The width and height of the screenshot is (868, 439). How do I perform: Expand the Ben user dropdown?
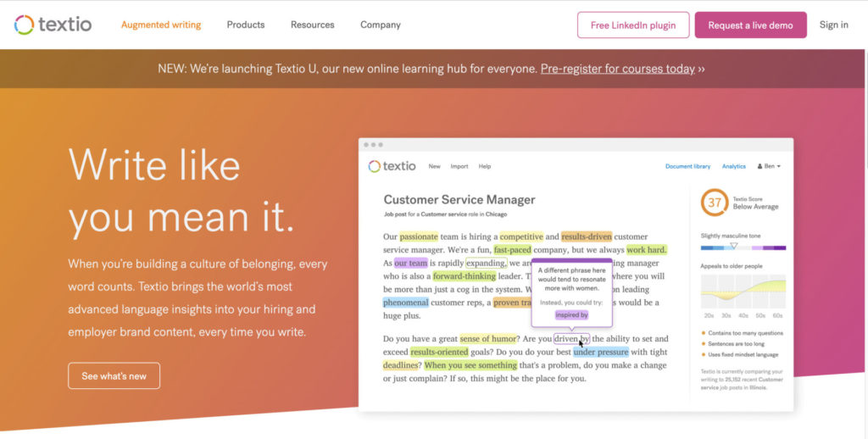click(x=769, y=166)
